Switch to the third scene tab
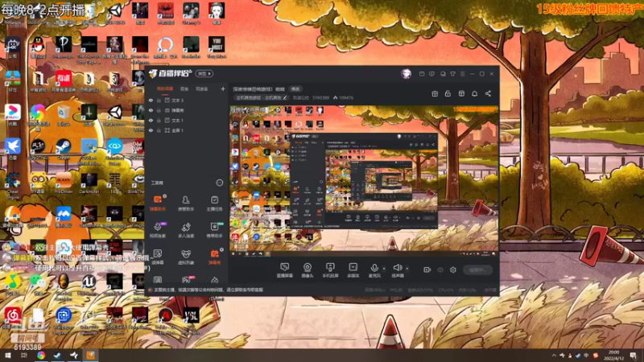 point(202,88)
